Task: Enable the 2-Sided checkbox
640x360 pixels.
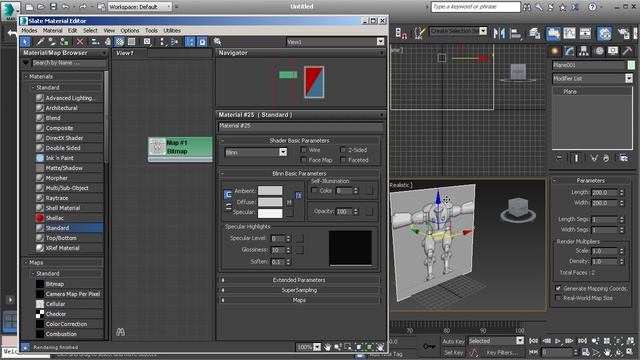Action: (x=343, y=150)
